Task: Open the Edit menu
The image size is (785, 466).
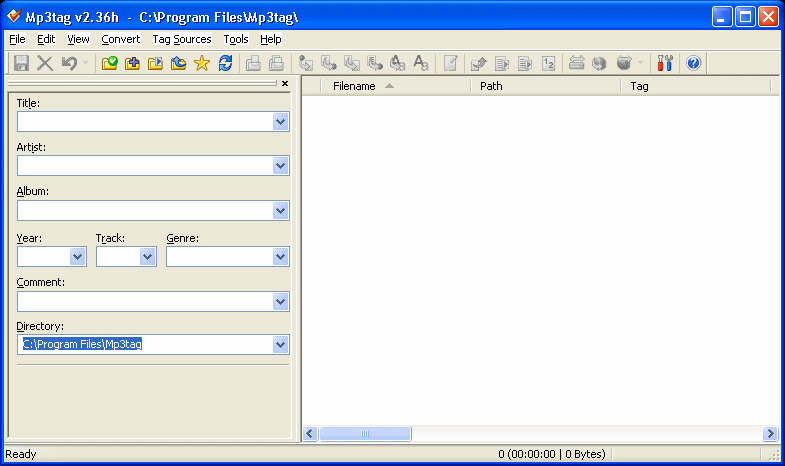Action: click(x=46, y=39)
